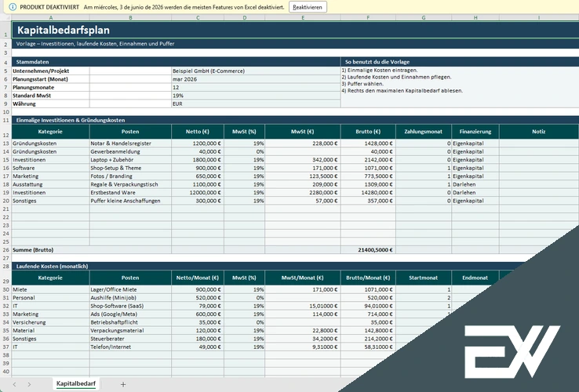Select the Ads (Google/Meta) cell
This screenshot has width=579, height=392.
130,314
